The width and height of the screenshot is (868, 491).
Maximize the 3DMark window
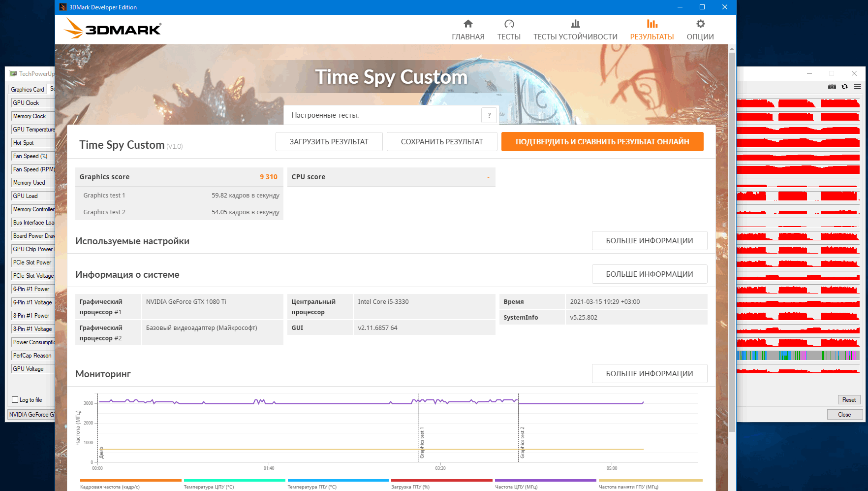click(702, 7)
